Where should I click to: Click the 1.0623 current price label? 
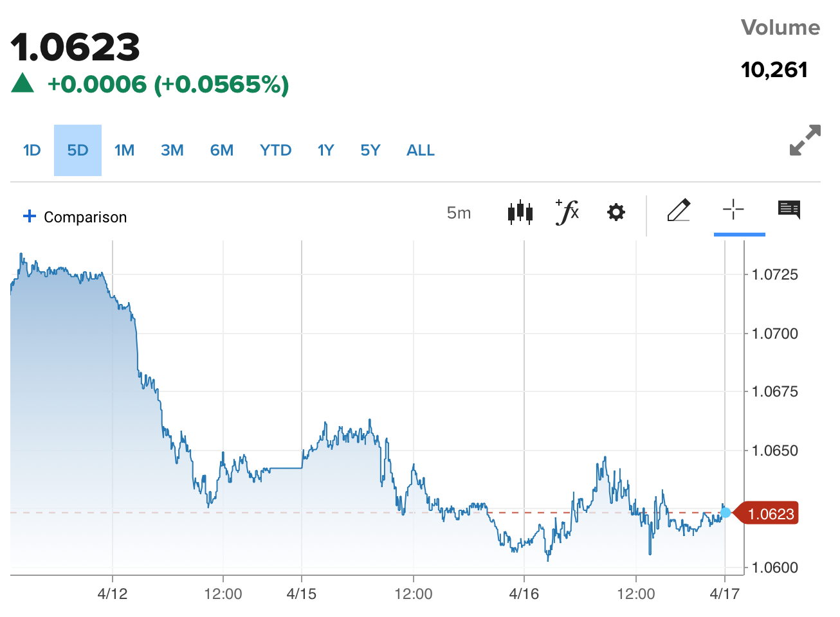point(770,514)
